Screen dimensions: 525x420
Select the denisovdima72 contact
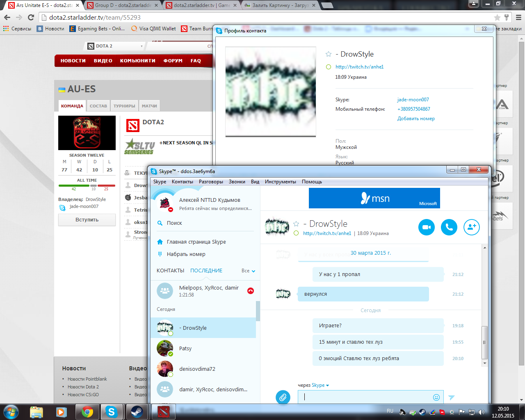coord(203,369)
